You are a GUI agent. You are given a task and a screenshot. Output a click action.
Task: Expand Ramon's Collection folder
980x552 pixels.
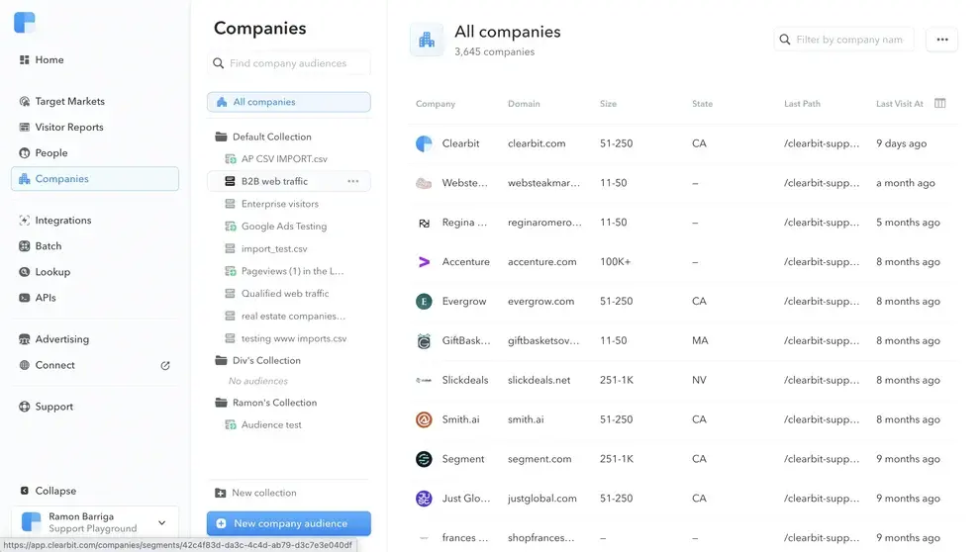point(222,403)
